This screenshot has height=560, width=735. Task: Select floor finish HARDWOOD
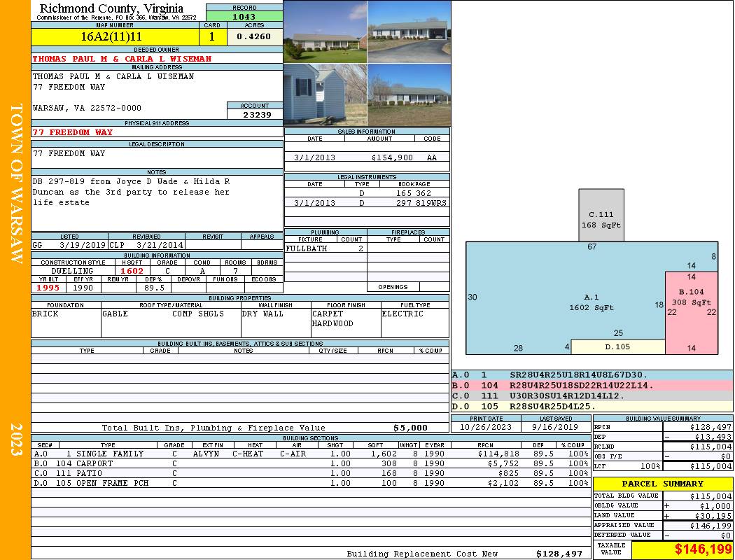[x=332, y=323]
